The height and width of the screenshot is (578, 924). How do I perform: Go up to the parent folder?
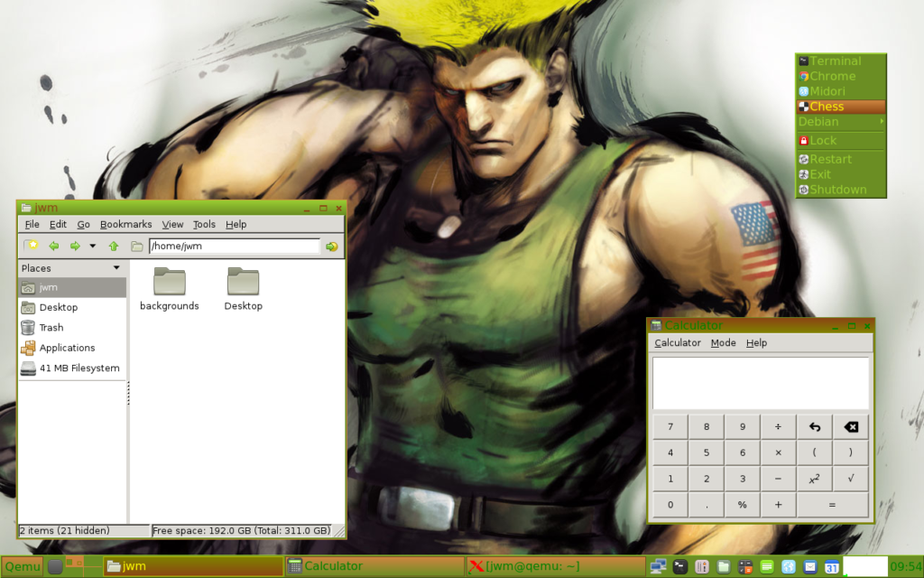[114, 246]
